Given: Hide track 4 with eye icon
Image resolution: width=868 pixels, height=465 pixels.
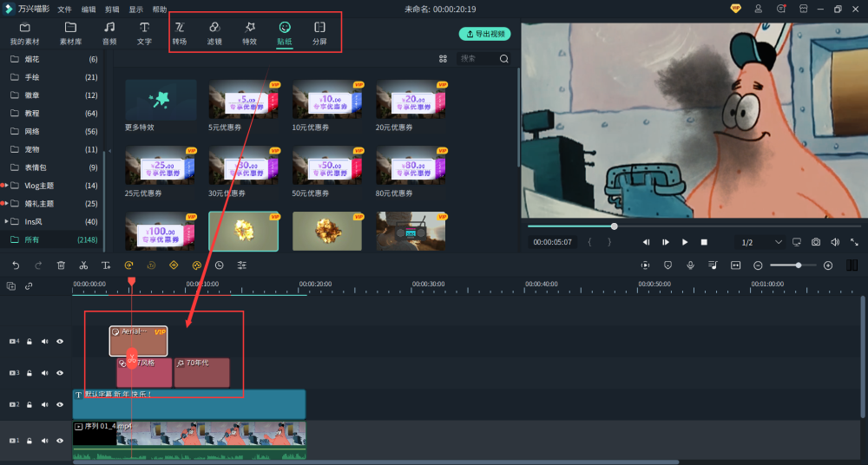Looking at the screenshot, I should tap(60, 342).
